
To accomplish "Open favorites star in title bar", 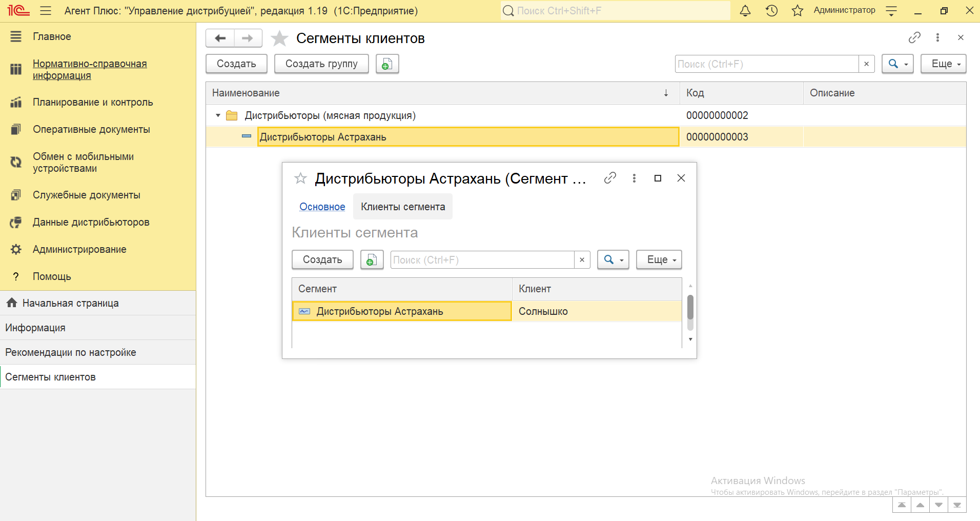I will pyautogui.click(x=797, y=11).
